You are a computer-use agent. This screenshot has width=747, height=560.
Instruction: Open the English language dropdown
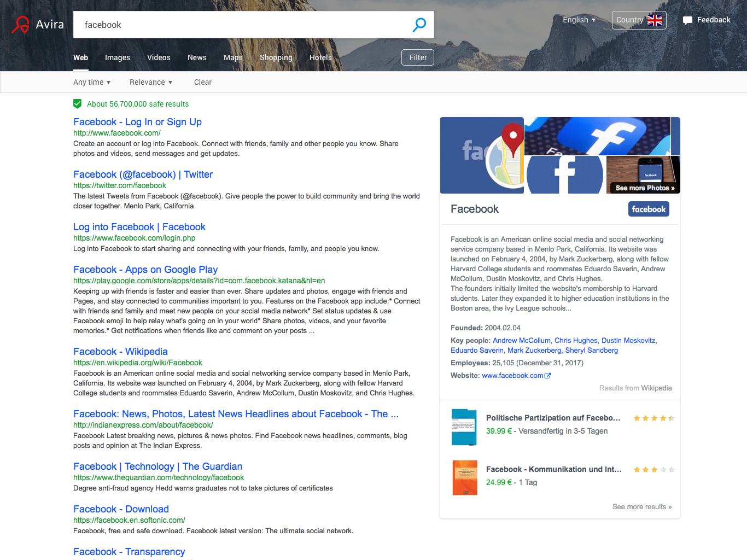pos(579,20)
